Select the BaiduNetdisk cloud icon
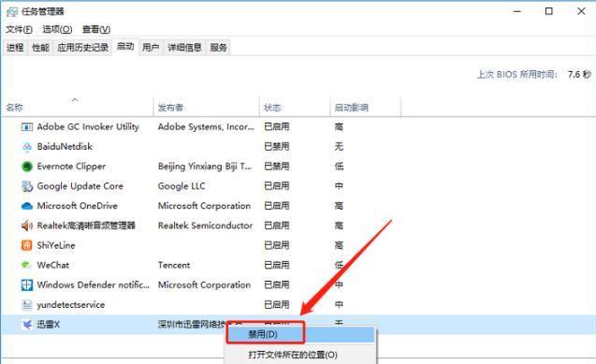The width and height of the screenshot is (596, 364). coord(26,147)
